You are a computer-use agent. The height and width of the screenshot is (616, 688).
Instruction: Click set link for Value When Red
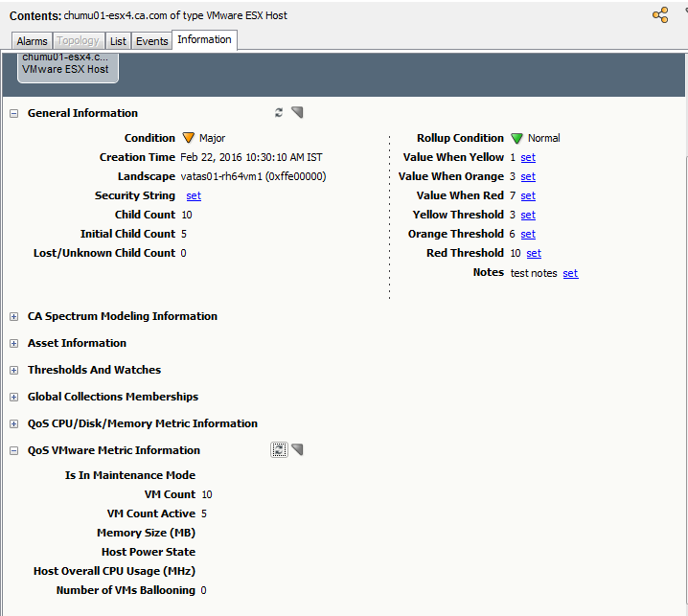click(x=528, y=195)
